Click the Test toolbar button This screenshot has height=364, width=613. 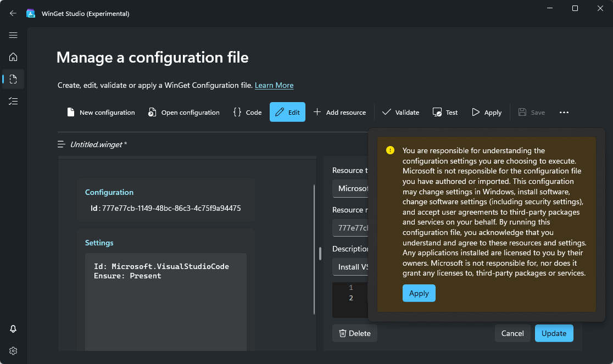(445, 112)
